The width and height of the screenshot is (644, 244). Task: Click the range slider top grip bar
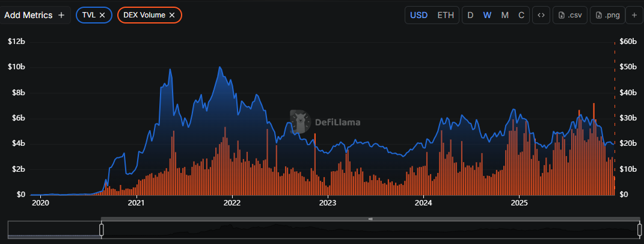pos(370,219)
